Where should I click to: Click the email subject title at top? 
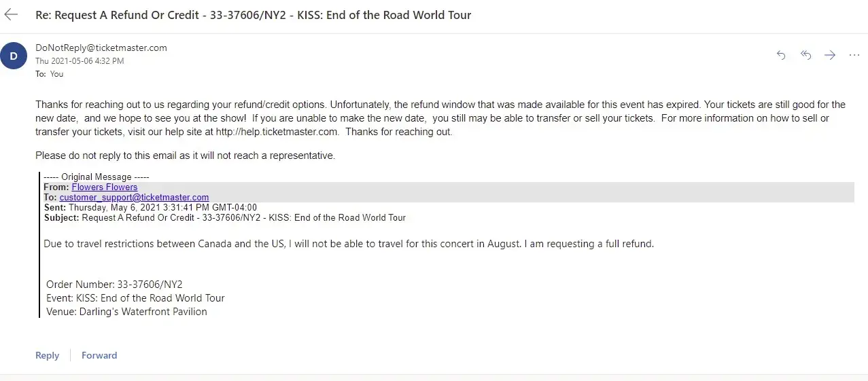point(253,15)
